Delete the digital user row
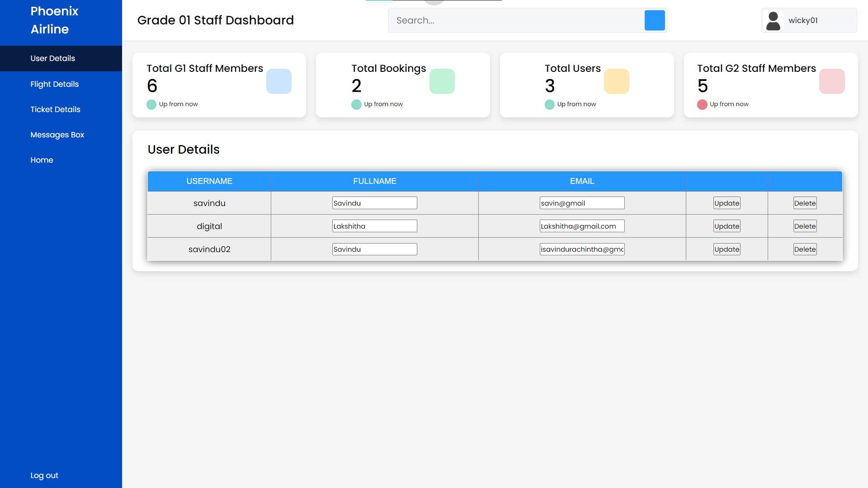 [805, 226]
